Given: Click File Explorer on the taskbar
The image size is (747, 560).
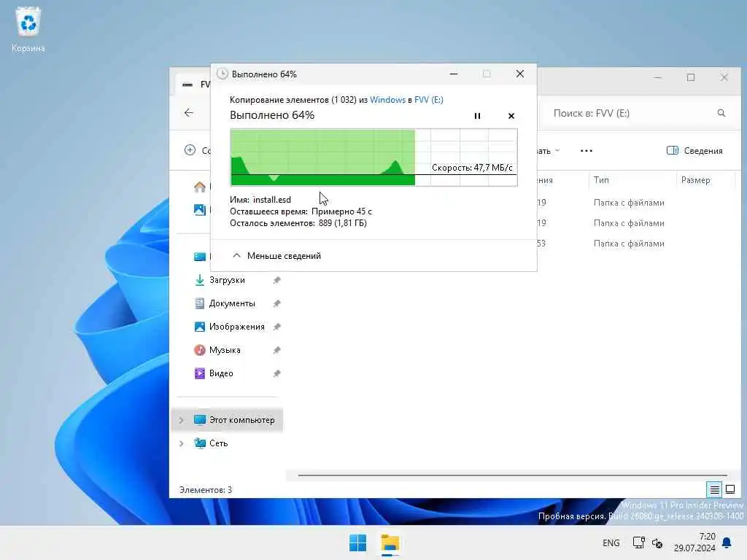Looking at the screenshot, I should [390, 542].
